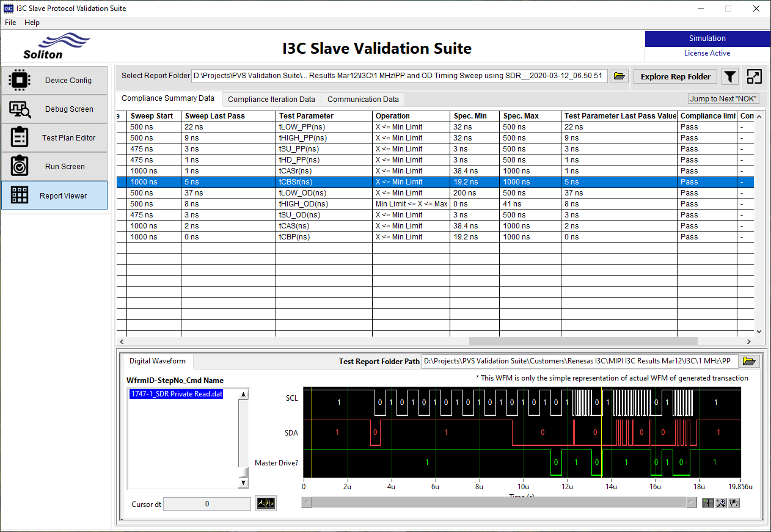This screenshot has width=771, height=532.
Task: Click the Explore Rep Folder button
Action: (x=674, y=76)
